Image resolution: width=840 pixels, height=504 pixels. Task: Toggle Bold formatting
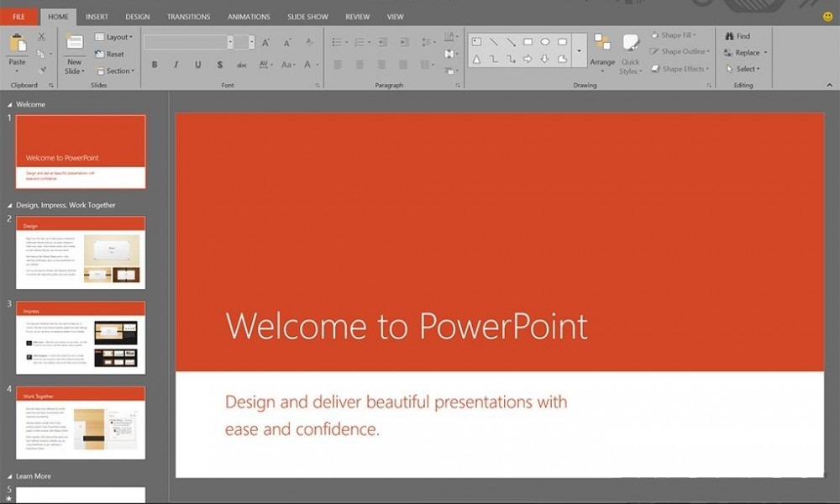click(x=155, y=65)
